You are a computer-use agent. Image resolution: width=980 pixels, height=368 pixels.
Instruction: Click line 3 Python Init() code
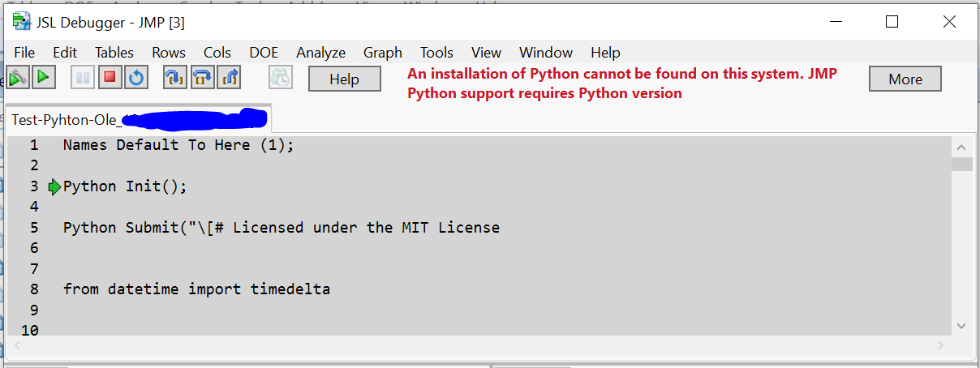point(125,186)
